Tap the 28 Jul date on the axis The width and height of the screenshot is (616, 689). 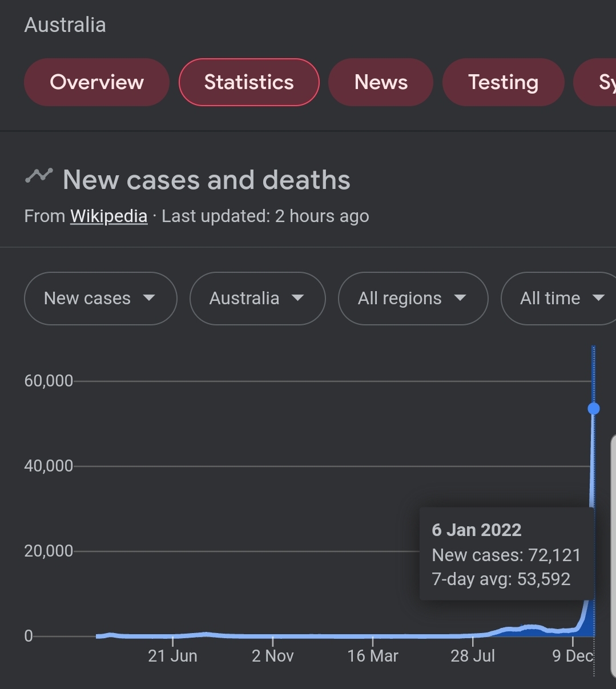(x=473, y=656)
